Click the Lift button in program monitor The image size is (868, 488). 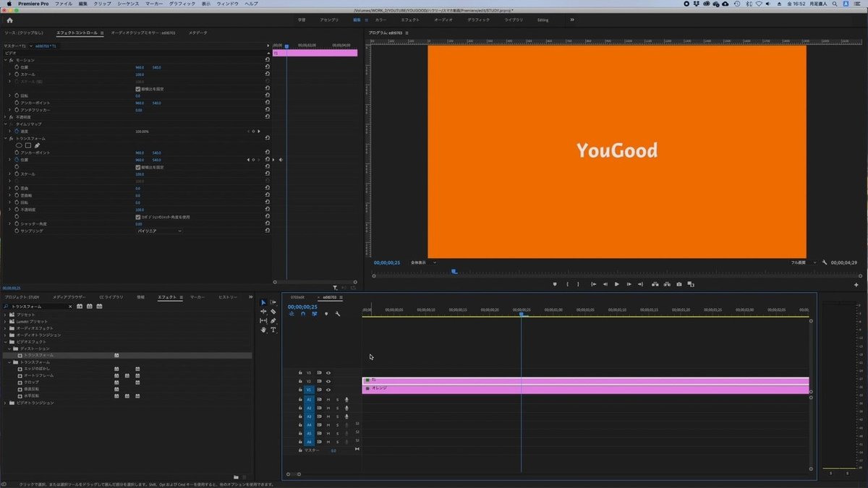point(655,284)
